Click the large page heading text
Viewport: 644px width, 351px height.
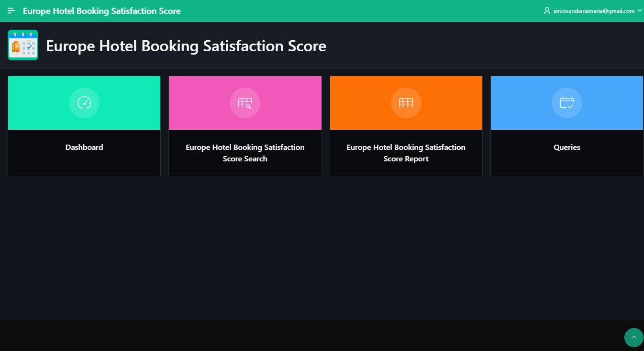[x=186, y=46]
